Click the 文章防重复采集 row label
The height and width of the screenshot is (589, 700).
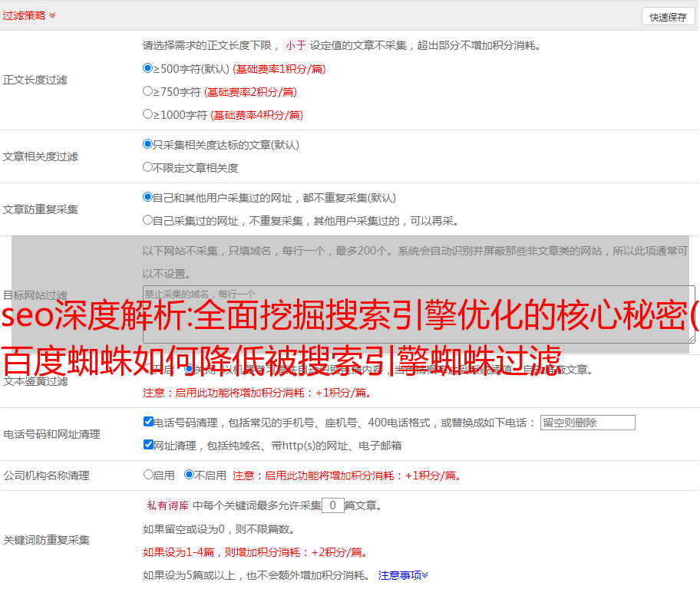(x=40, y=209)
